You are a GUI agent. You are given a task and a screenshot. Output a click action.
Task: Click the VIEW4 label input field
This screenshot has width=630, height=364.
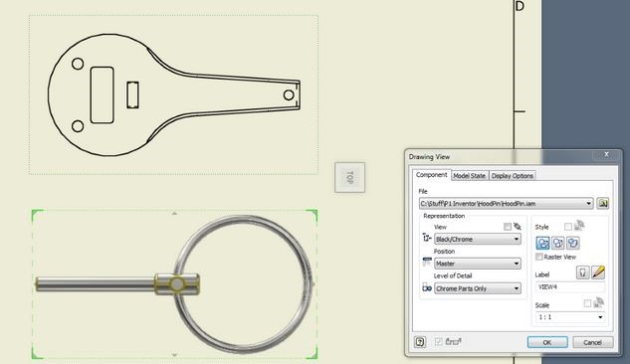click(569, 287)
